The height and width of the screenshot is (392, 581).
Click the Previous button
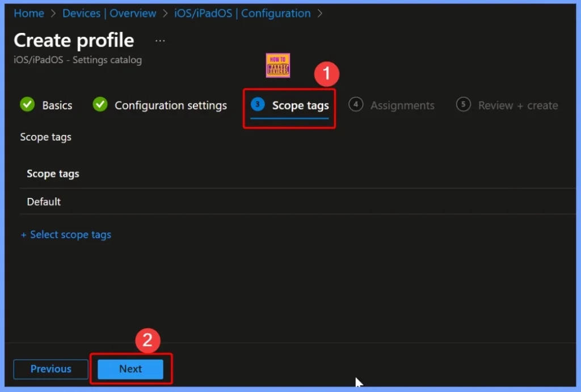(x=50, y=369)
